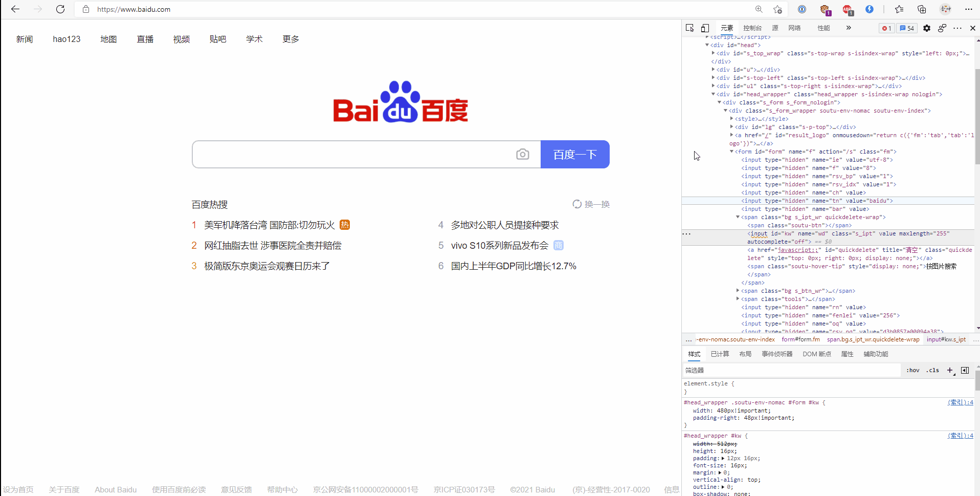Open the About Baidu footer link

[x=116, y=490]
